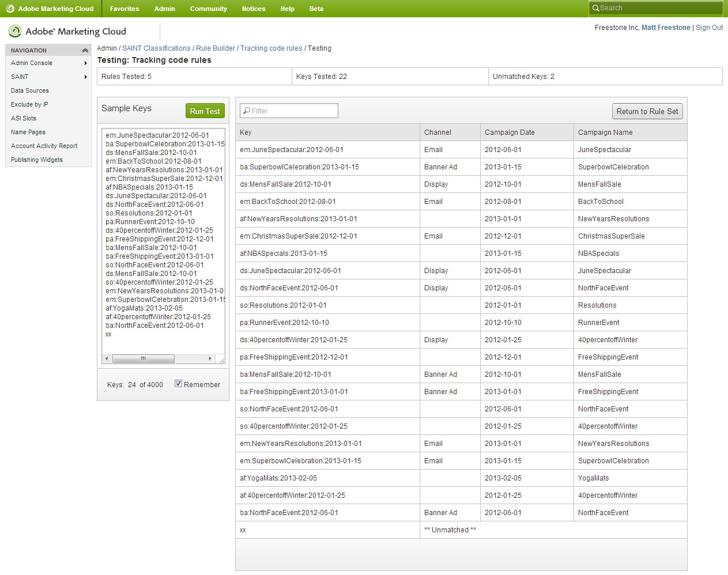This screenshot has width=728, height=575.
Task: Click the magnifier icon in the Filter field
Action: 247,111
